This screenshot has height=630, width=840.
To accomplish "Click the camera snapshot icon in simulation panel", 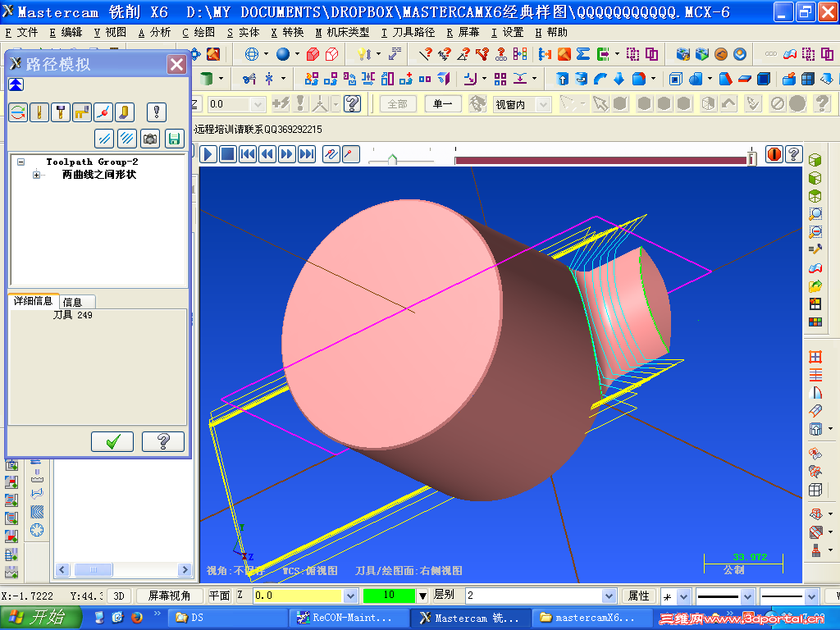I will pyautogui.click(x=150, y=138).
